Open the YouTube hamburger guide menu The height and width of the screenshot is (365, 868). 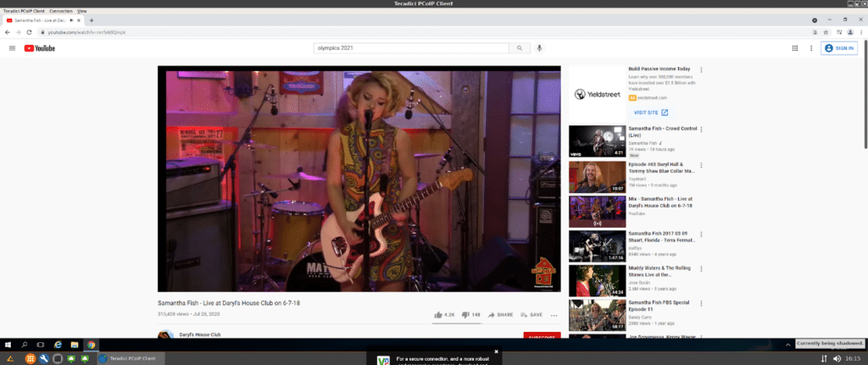click(12, 48)
